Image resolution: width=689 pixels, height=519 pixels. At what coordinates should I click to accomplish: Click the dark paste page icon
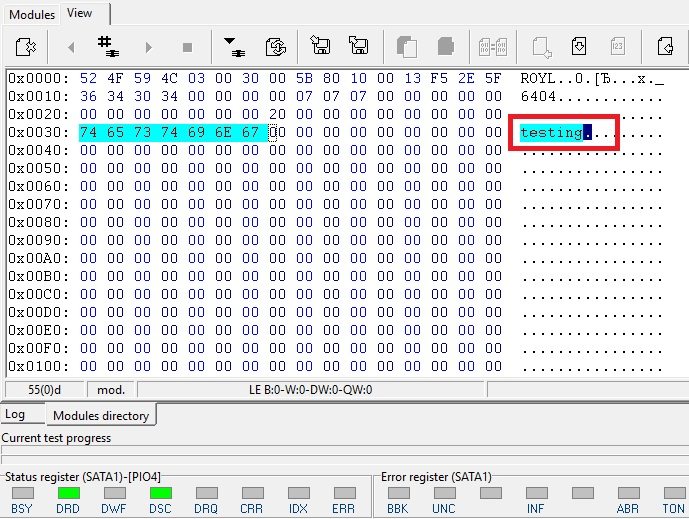click(x=446, y=46)
